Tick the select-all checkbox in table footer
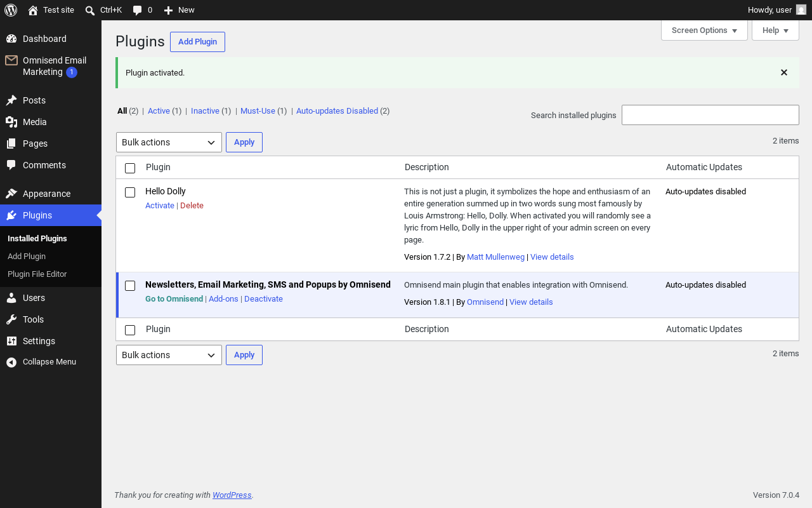The width and height of the screenshot is (812, 508). pos(130,330)
